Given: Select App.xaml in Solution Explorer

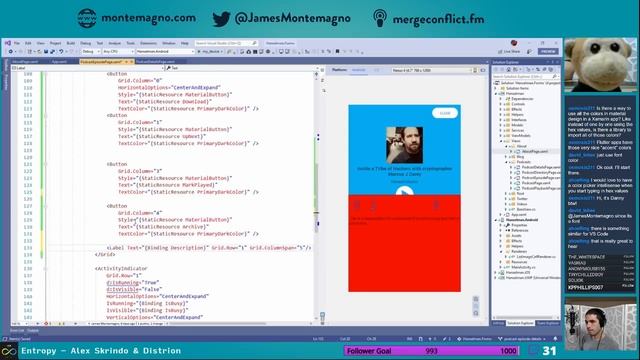Looking at the screenshot, I should [x=518, y=215].
